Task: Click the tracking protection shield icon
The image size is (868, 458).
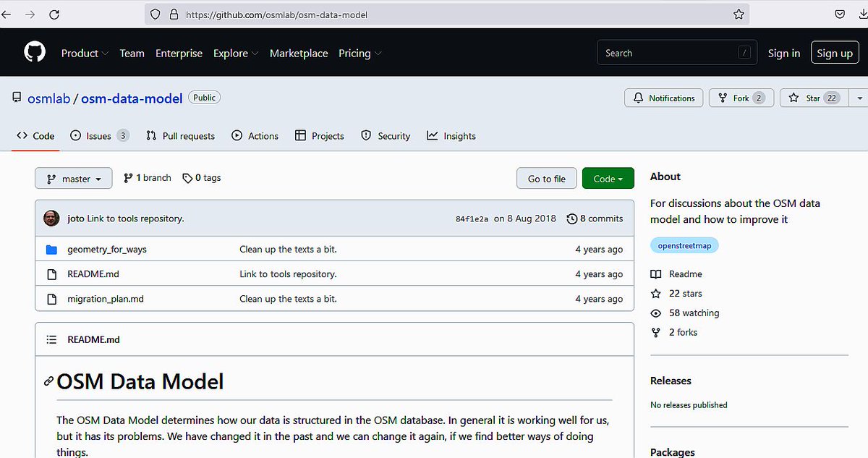Action: point(156,14)
